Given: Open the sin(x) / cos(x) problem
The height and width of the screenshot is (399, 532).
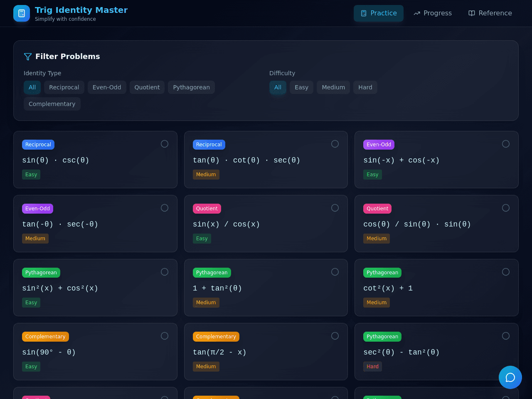Looking at the screenshot, I should click(266, 224).
